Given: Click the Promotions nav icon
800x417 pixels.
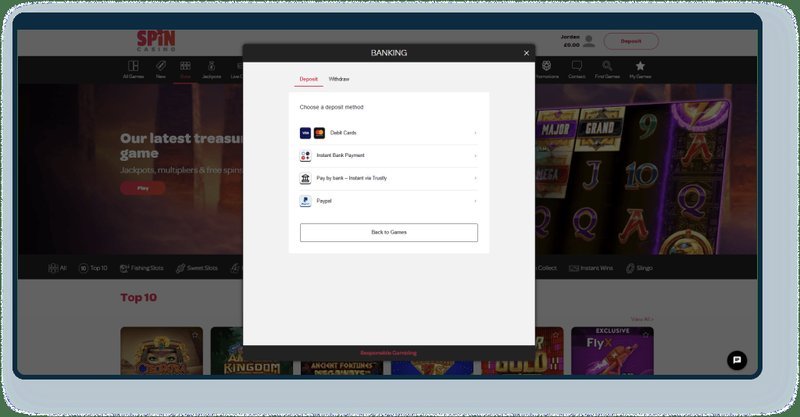Looking at the screenshot, I should 546,66.
